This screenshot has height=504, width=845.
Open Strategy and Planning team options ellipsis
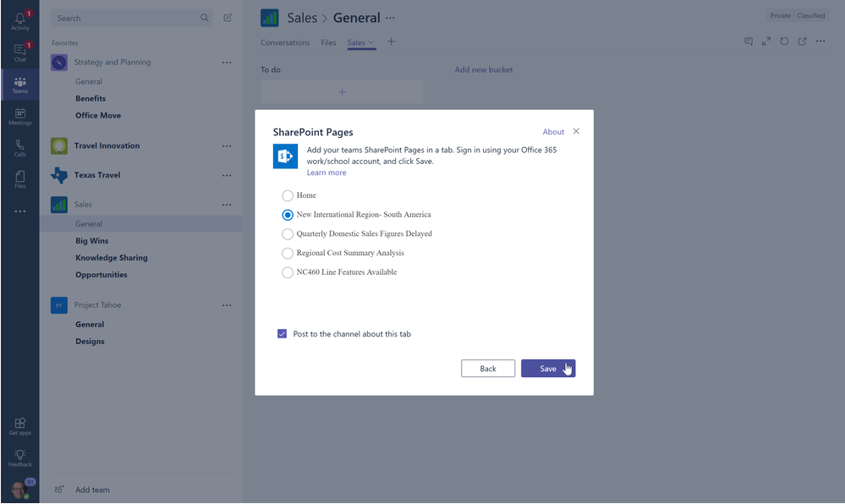click(x=227, y=63)
